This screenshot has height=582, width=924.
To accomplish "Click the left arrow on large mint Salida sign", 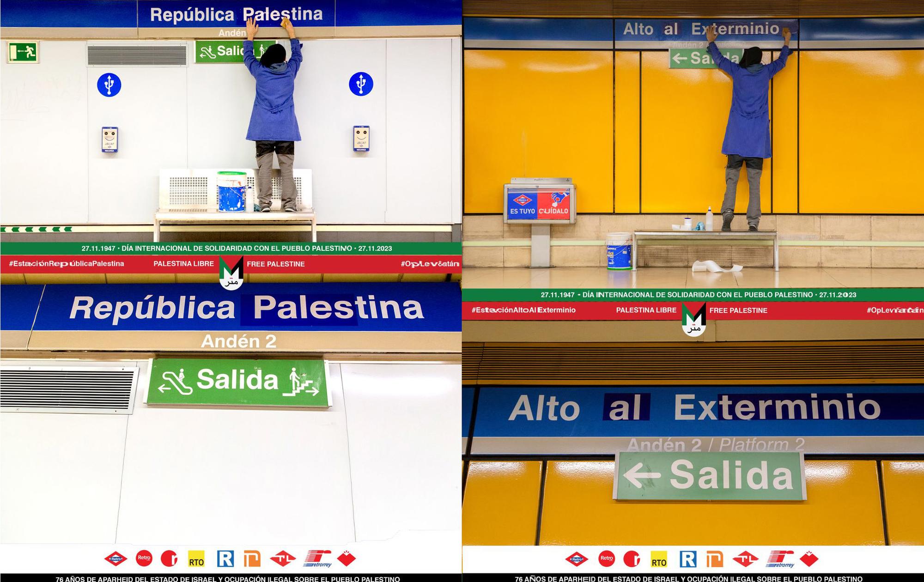I will (x=640, y=475).
